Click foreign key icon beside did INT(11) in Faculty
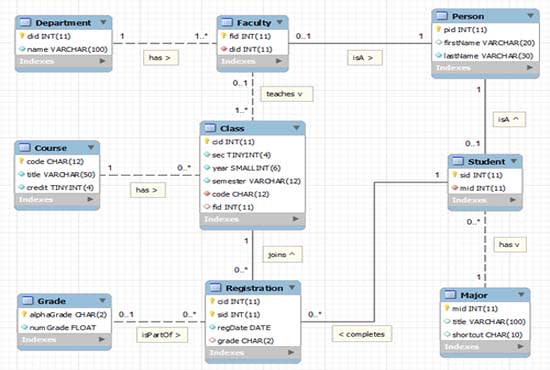This screenshot has width=550, height=370. coord(224,49)
